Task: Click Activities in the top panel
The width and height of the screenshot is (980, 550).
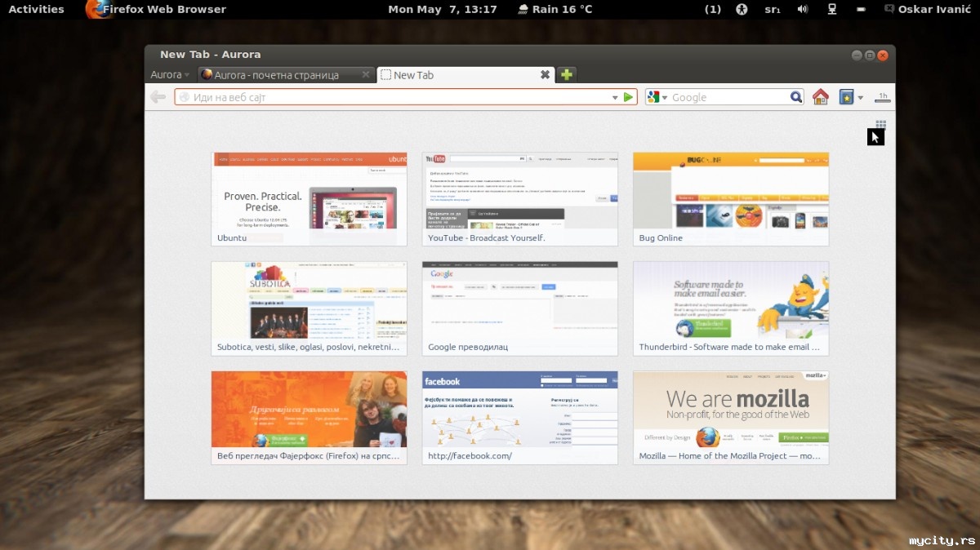Action: (x=36, y=9)
